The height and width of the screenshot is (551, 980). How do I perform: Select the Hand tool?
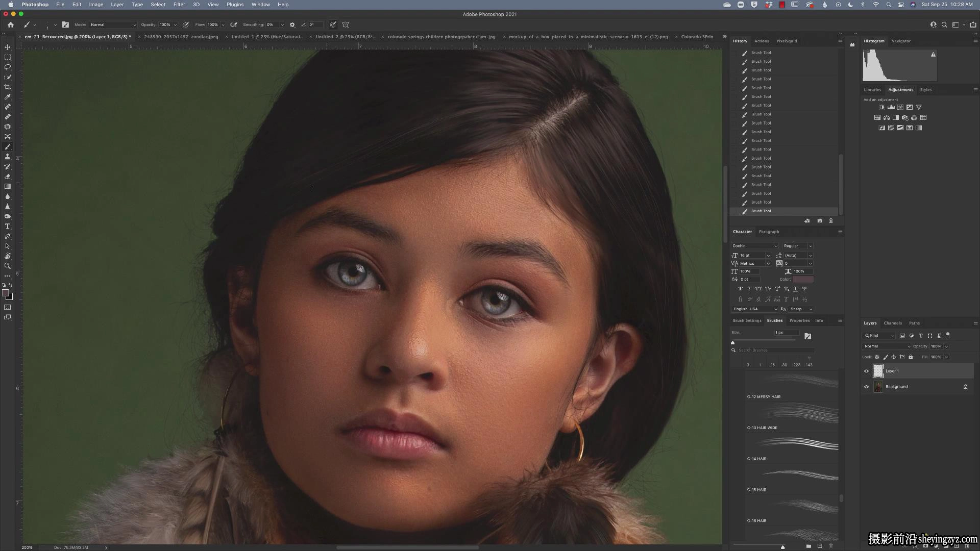pyautogui.click(x=8, y=256)
